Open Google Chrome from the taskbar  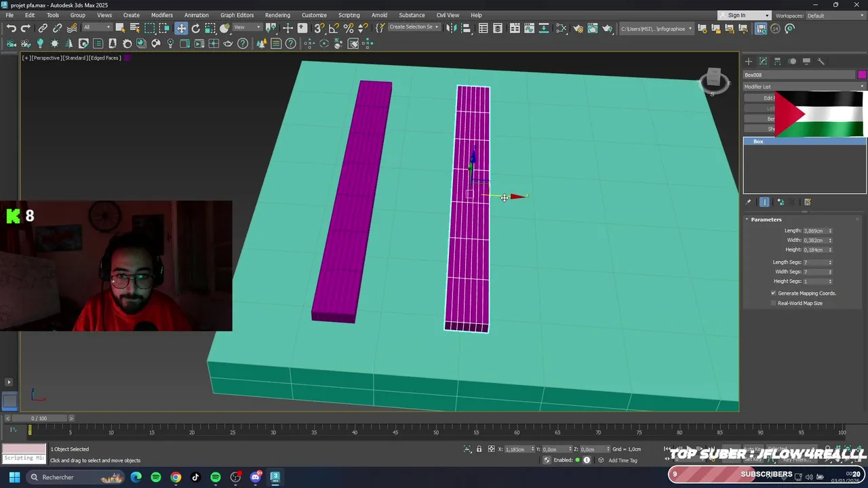click(176, 477)
